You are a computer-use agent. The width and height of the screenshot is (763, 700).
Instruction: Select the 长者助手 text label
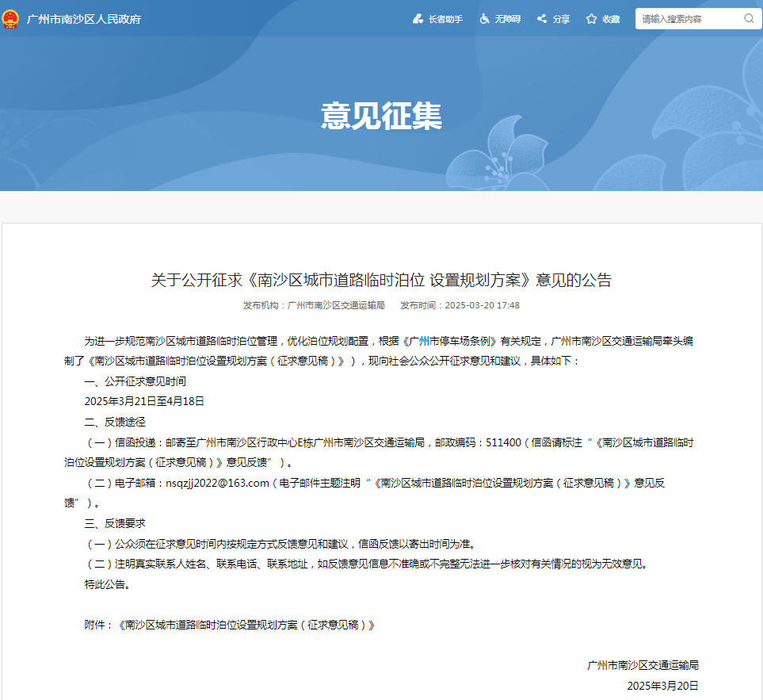445,19
